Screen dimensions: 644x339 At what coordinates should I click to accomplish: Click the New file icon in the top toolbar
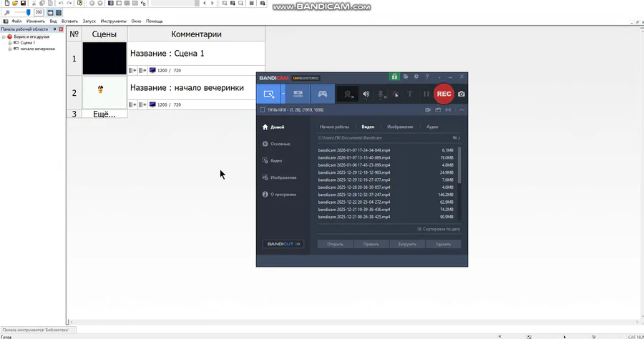7,3
